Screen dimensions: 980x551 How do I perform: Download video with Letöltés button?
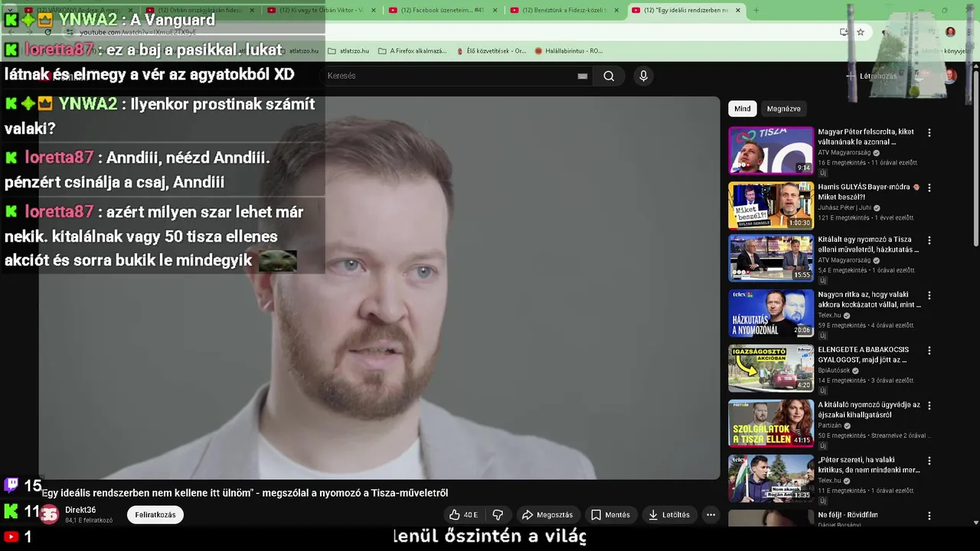(668, 515)
